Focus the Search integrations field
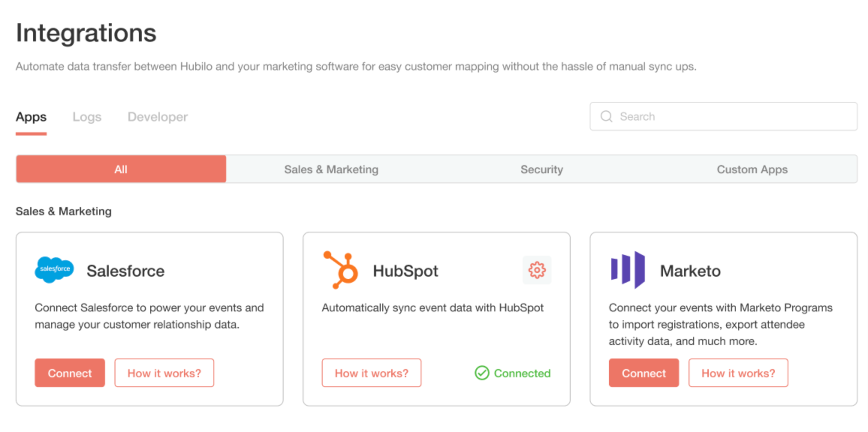 point(723,116)
